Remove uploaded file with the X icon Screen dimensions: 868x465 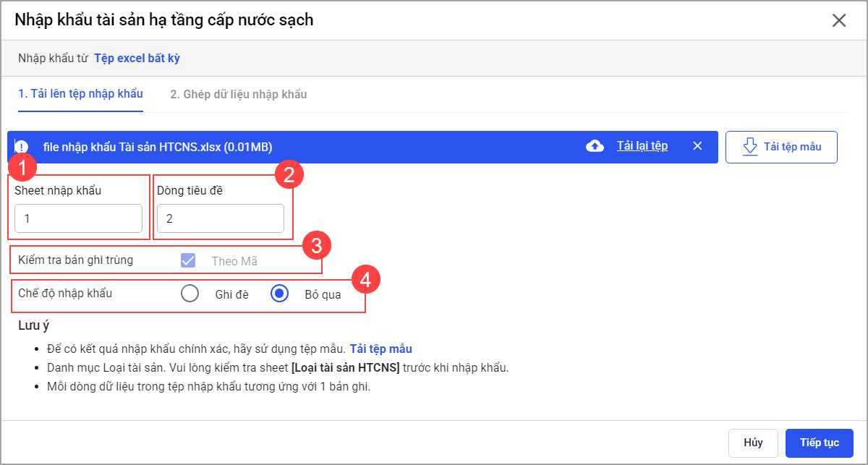tap(697, 146)
